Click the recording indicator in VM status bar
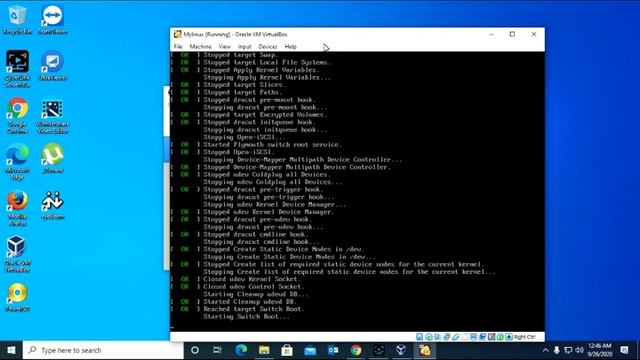The width and height of the screenshot is (640, 360). [x=482, y=337]
